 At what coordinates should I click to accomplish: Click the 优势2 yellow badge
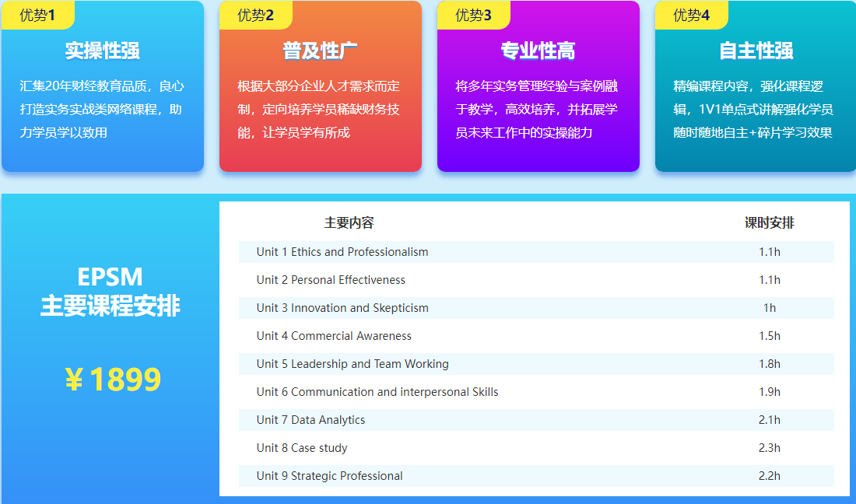pos(255,15)
